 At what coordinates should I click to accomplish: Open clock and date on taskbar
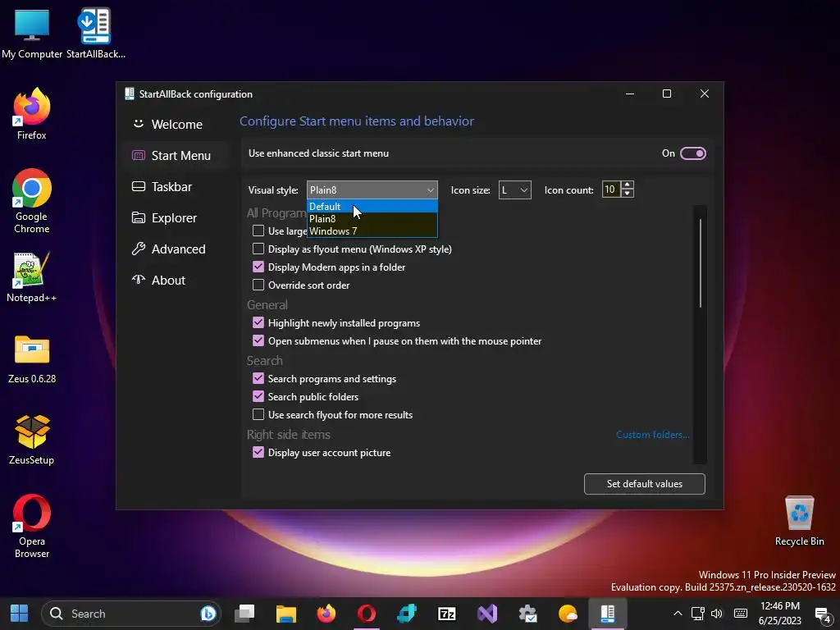pos(780,614)
